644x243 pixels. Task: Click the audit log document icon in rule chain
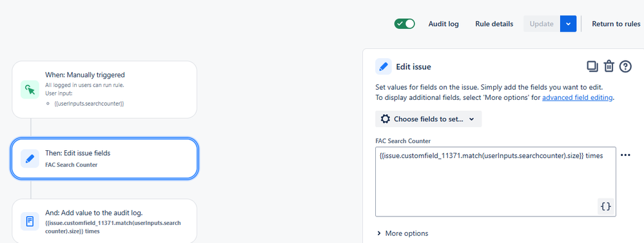pos(30,222)
